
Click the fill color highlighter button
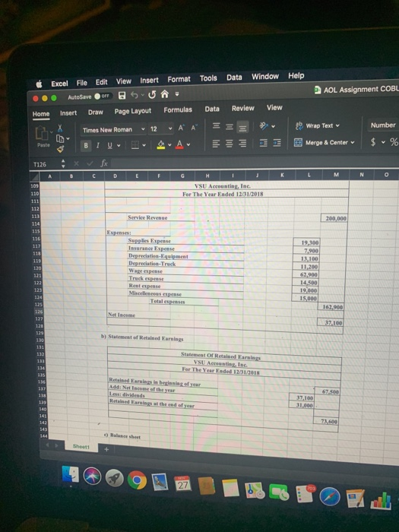click(x=161, y=145)
